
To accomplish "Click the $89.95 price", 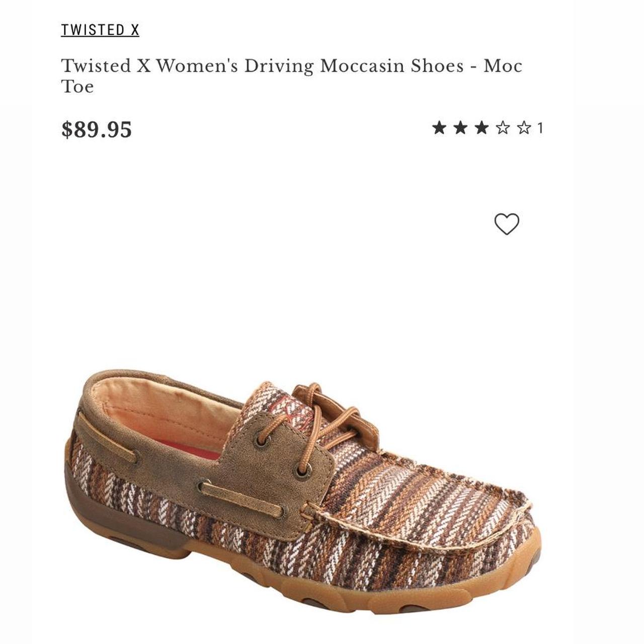I will [x=97, y=129].
